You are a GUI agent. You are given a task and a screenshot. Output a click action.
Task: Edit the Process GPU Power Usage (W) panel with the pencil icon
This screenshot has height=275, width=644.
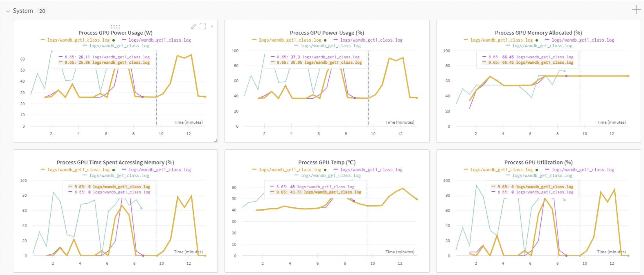193,27
